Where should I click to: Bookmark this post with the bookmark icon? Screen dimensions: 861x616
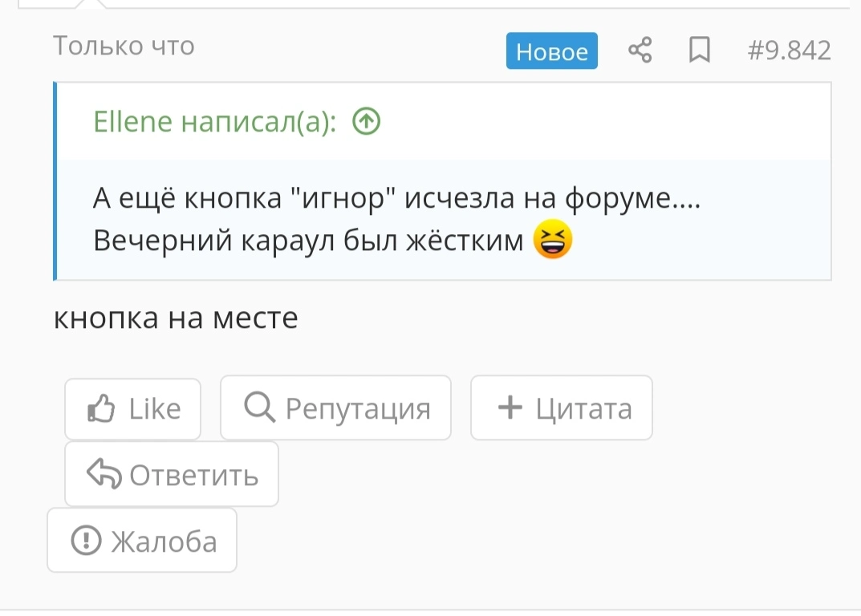pos(700,50)
